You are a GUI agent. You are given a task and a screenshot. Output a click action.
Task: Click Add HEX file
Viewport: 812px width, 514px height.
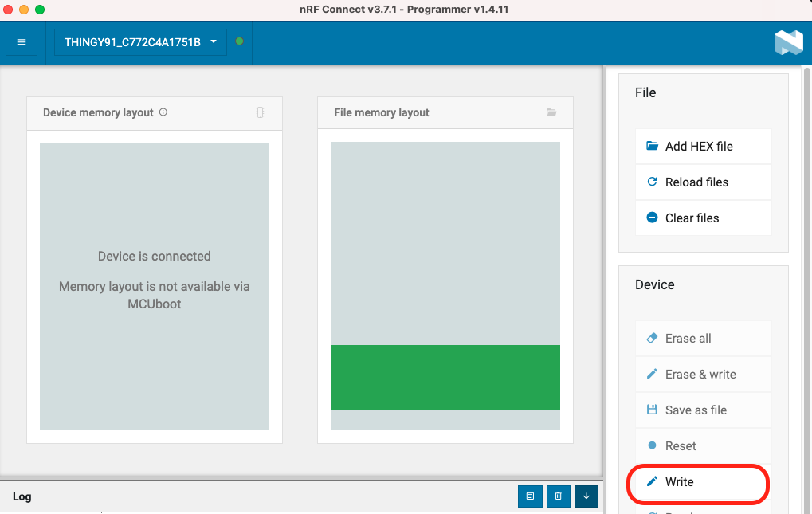[x=704, y=147]
